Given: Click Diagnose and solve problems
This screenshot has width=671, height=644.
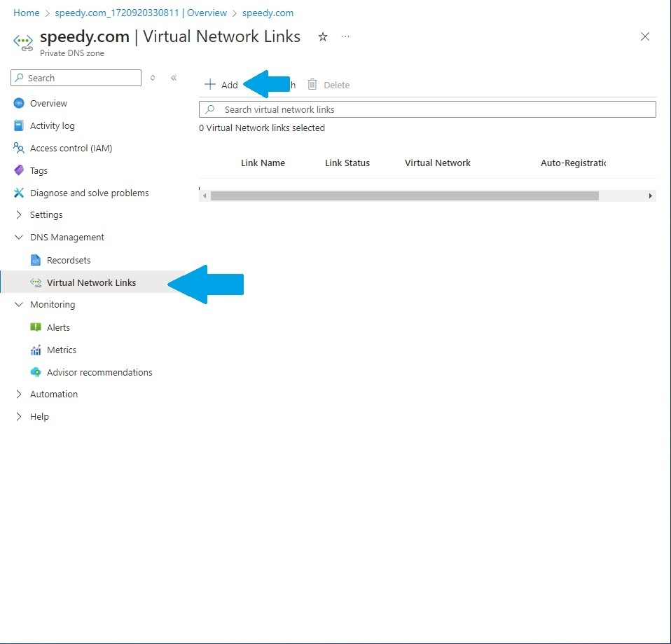Looking at the screenshot, I should tap(89, 193).
